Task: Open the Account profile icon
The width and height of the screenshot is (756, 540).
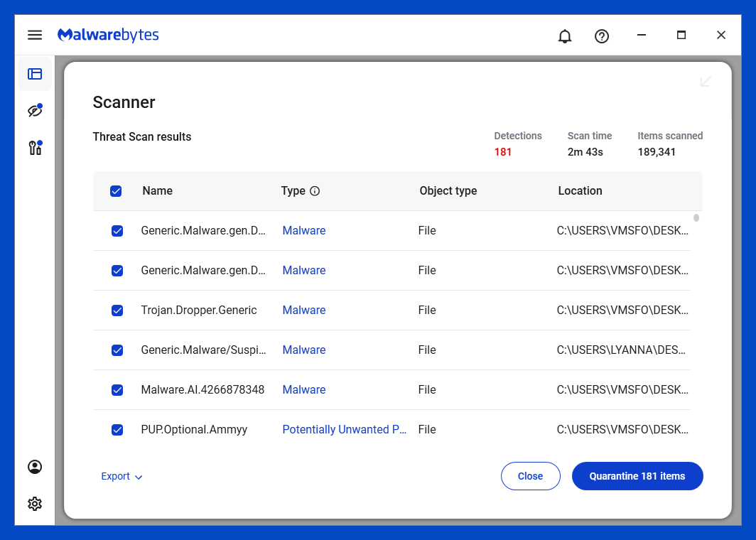Action: (x=35, y=467)
